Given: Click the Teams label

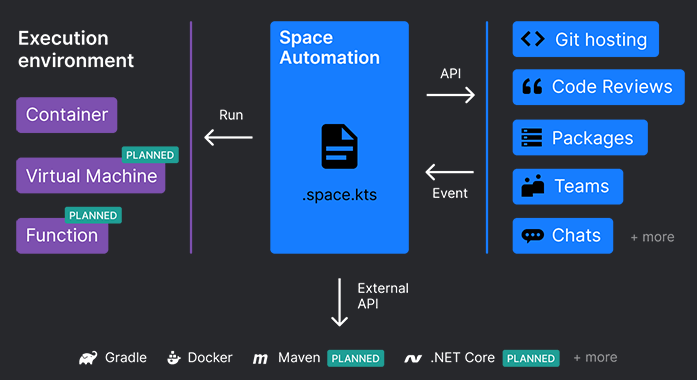Looking at the screenshot, I should [x=582, y=186].
